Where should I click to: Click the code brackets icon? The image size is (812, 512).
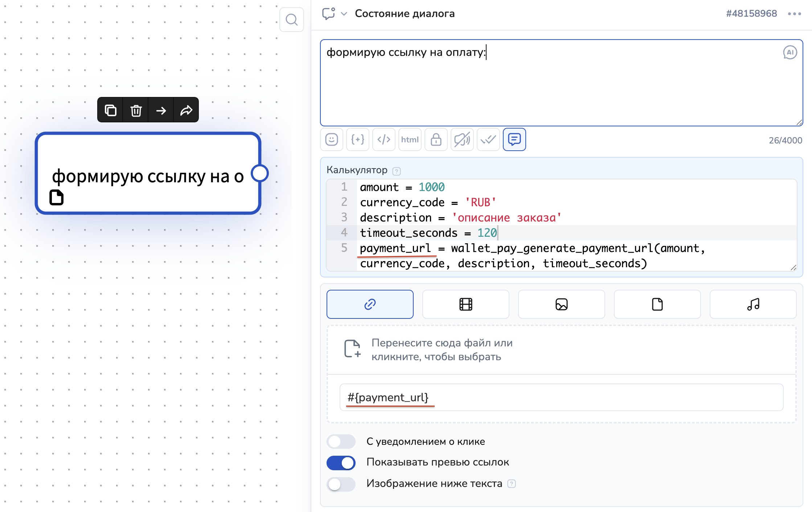(384, 140)
